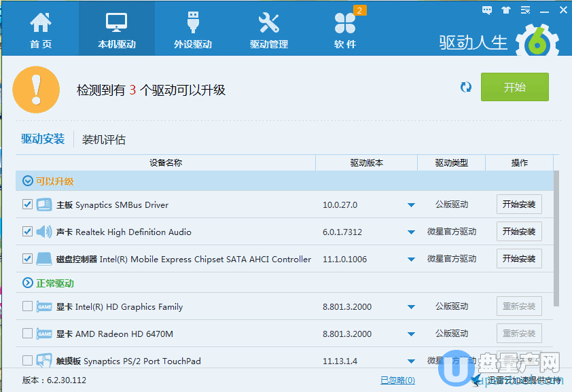This screenshot has height=392, width=572.
Task: Click the 主板 Synaptics SMBus Driver name
Action: pos(112,204)
